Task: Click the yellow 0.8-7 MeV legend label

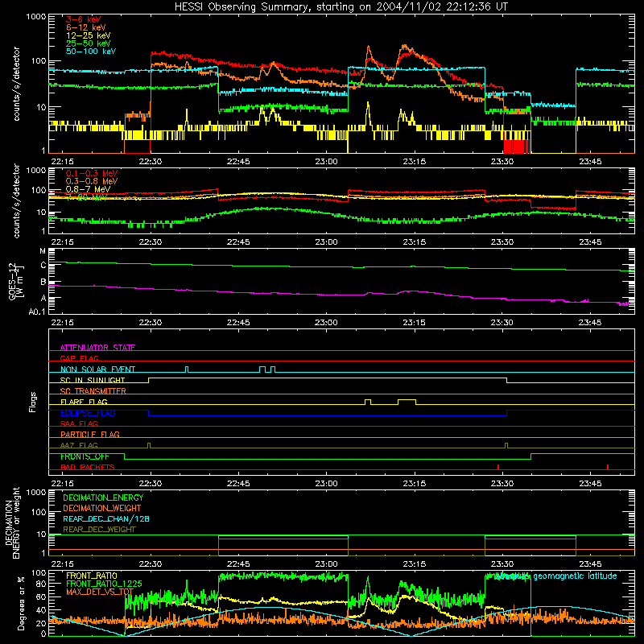Action: [88, 189]
